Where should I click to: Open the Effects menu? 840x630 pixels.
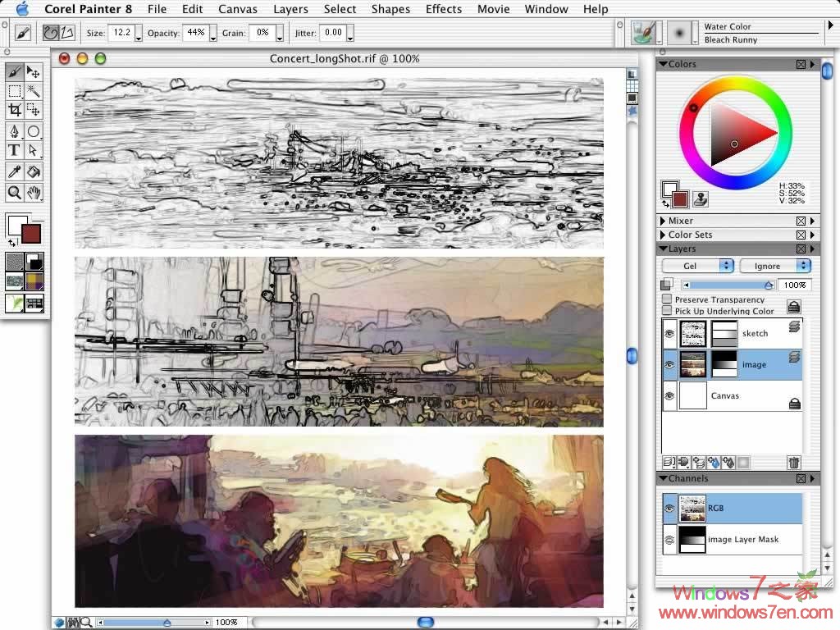[x=443, y=9]
